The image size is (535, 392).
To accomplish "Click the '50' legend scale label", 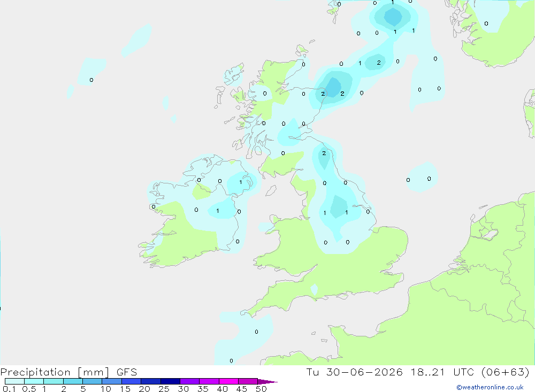I will 261,389.
